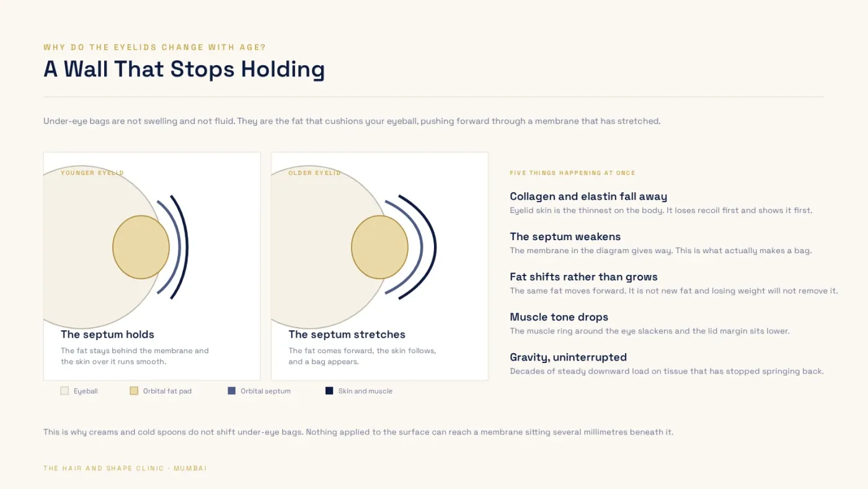
Task: Select the 'Gravity, uninterrupted' heading
Action: pyautogui.click(x=568, y=357)
